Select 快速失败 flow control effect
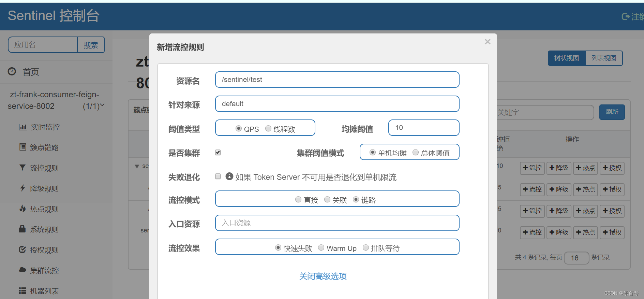The image size is (644, 299). [278, 248]
